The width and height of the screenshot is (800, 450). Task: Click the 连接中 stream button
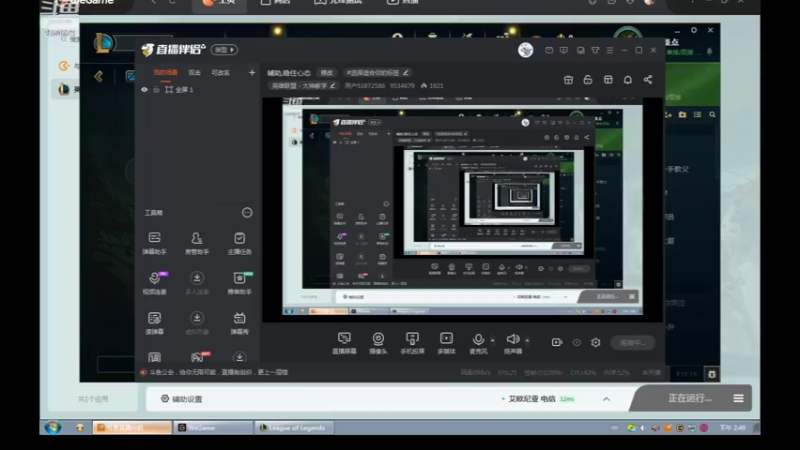(633, 342)
